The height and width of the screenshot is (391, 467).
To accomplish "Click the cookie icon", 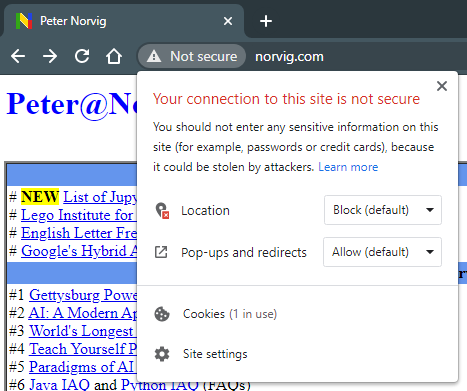I will coord(162,314).
